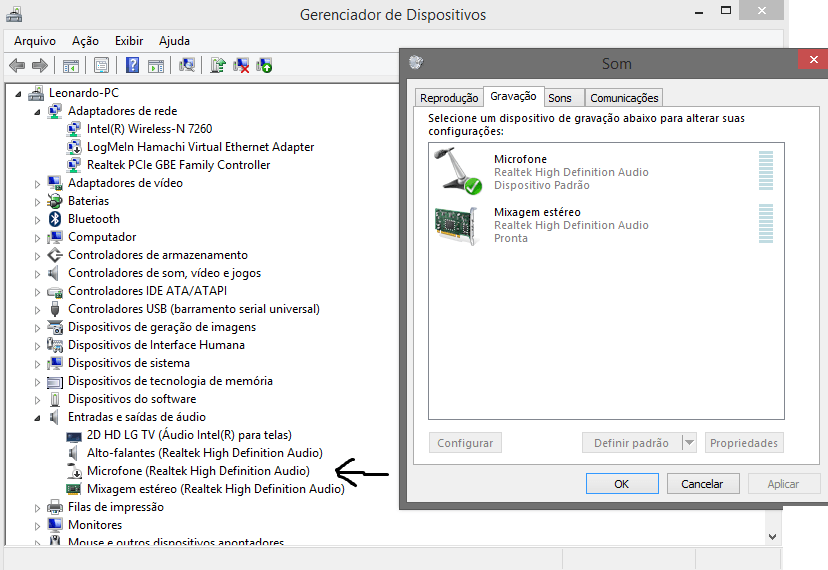Expand the Bluetooth category
This screenshot has width=828, height=570.
39,220
